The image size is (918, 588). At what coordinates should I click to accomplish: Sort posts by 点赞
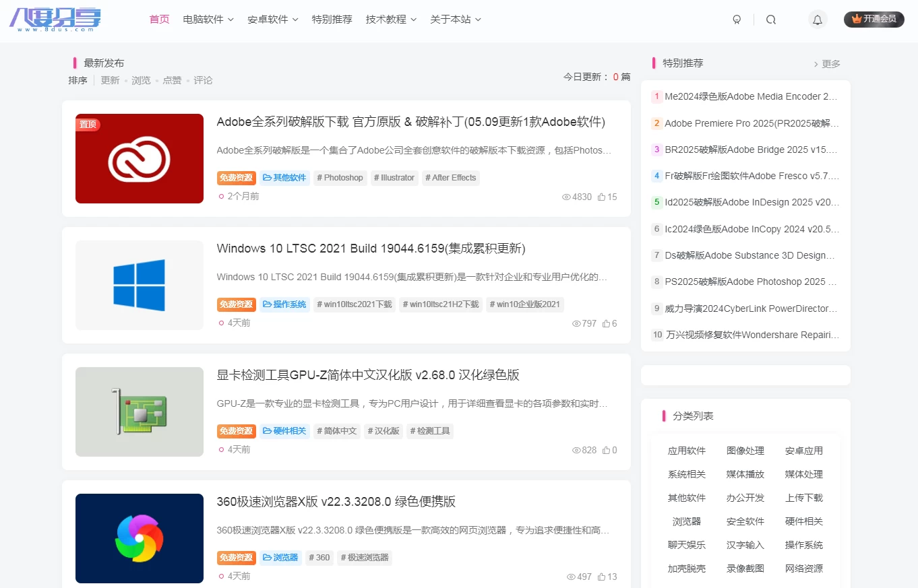pyautogui.click(x=172, y=80)
